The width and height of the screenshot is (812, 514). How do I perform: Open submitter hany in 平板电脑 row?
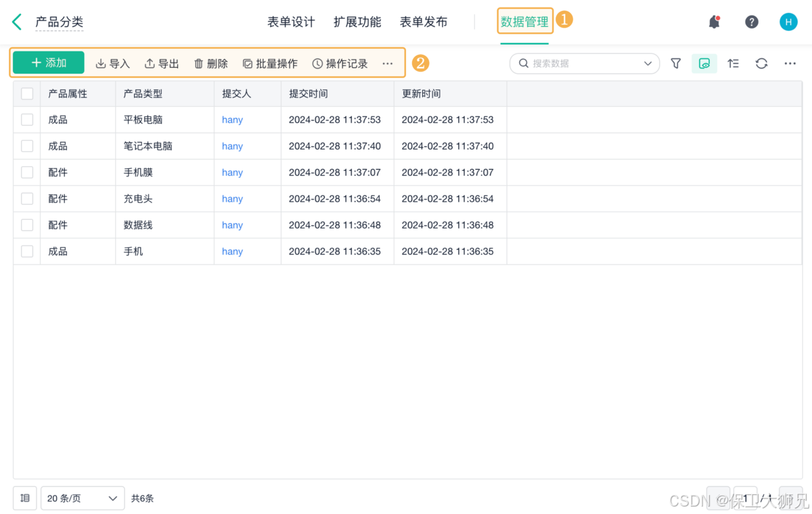(x=232, y=120)
